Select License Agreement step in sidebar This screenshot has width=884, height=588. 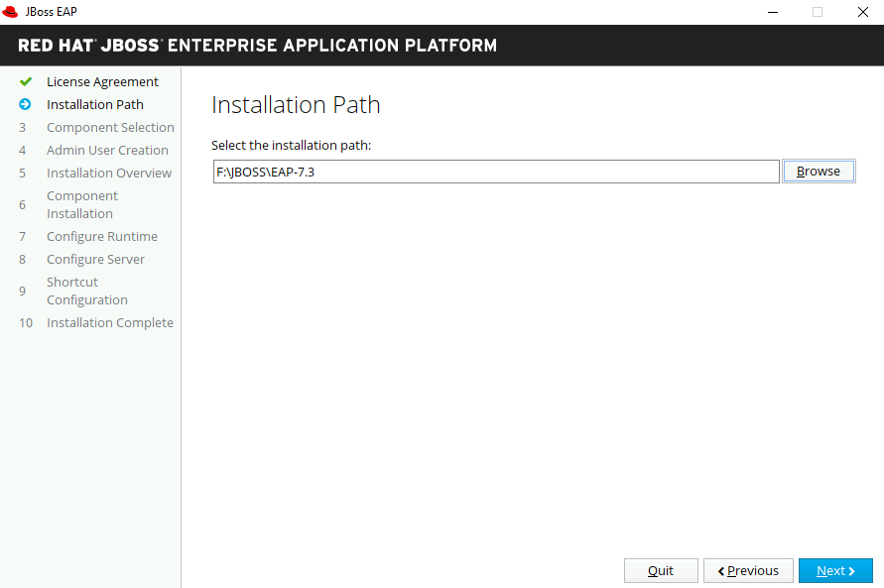point(102,81)
